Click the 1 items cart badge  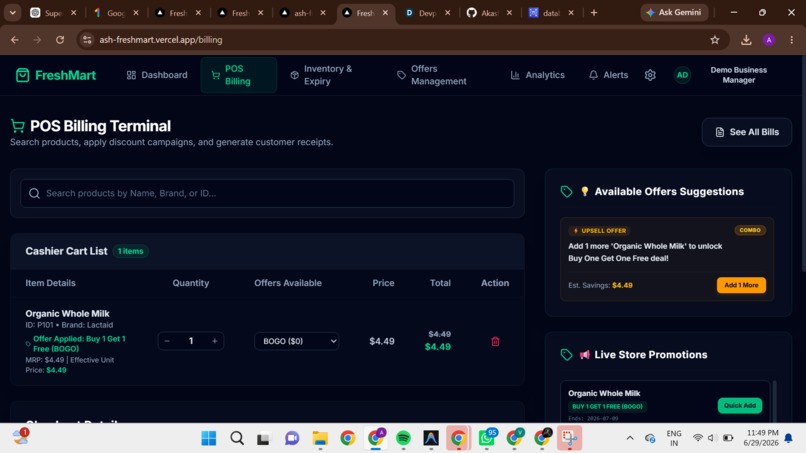(x=131, y=251)
